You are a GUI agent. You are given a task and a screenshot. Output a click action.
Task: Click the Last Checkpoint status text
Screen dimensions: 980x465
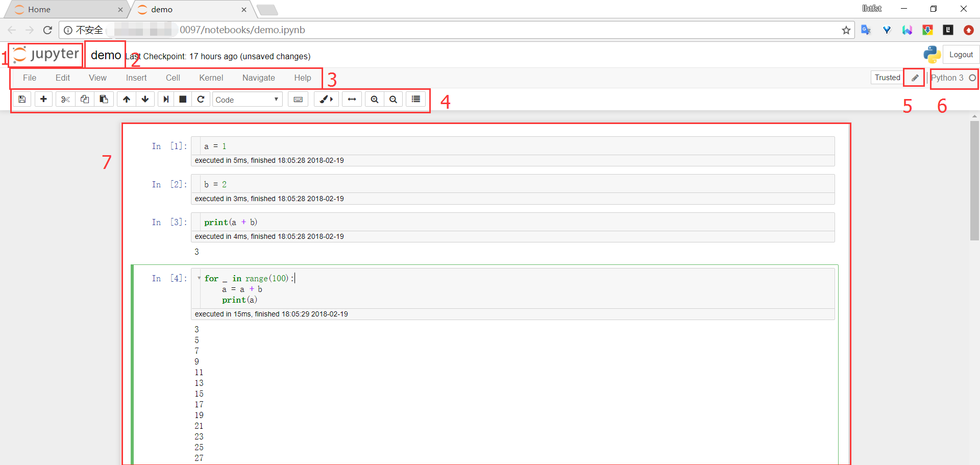[218, 56]
